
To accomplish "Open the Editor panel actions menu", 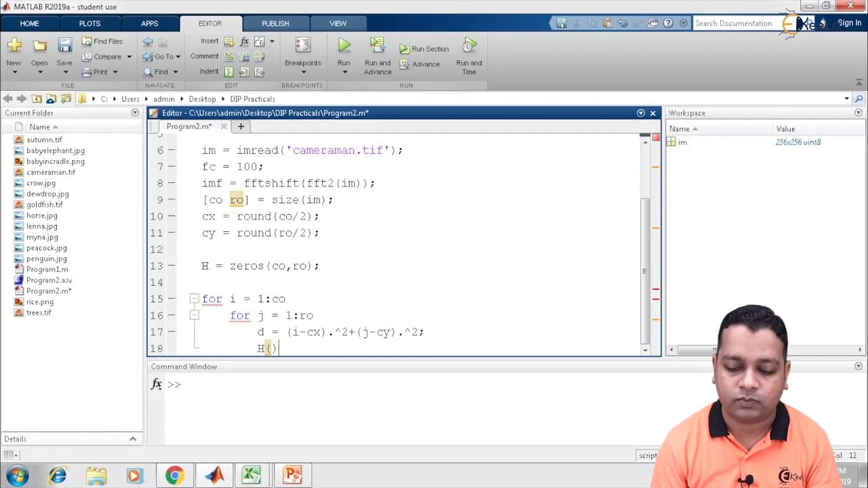I will pyautogui.click(x=641, y=113).
